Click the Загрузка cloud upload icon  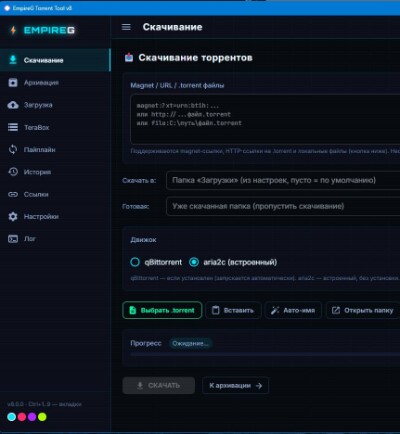pyautogui.click(x=13, y=105)
